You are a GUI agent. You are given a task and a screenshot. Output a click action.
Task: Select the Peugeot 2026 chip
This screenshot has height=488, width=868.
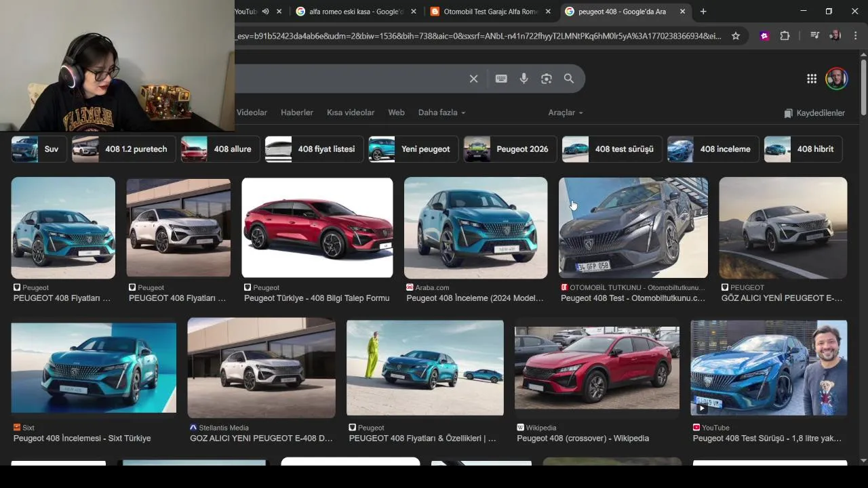click(510, 149)
